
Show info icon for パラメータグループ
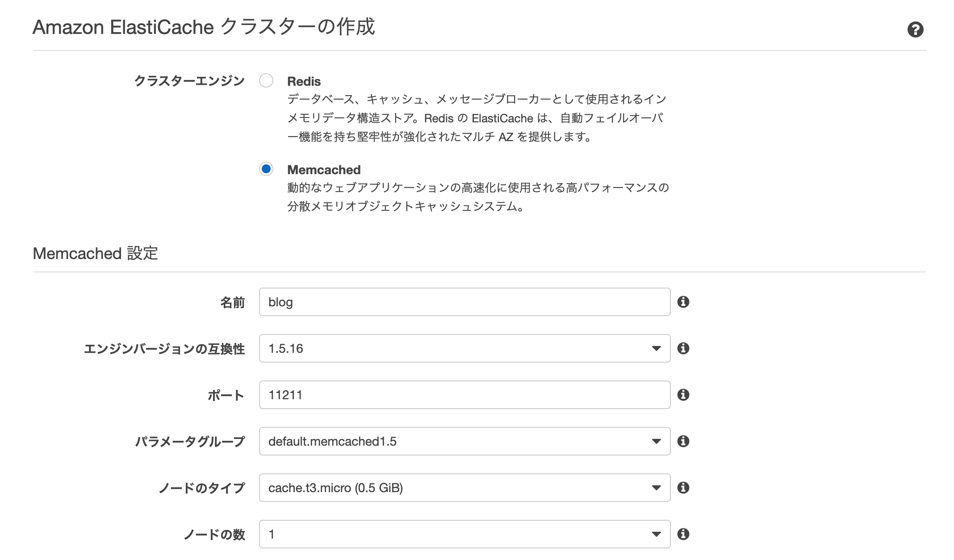coord(683,441)
